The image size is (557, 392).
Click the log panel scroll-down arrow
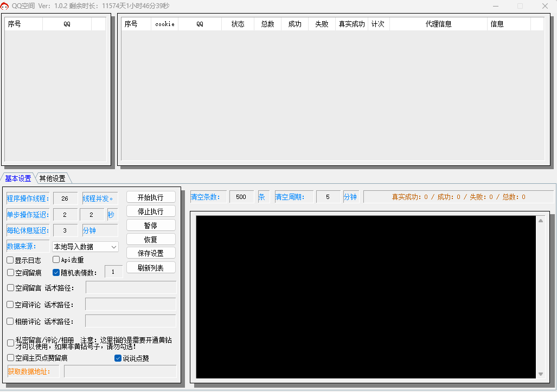(541, 374)
